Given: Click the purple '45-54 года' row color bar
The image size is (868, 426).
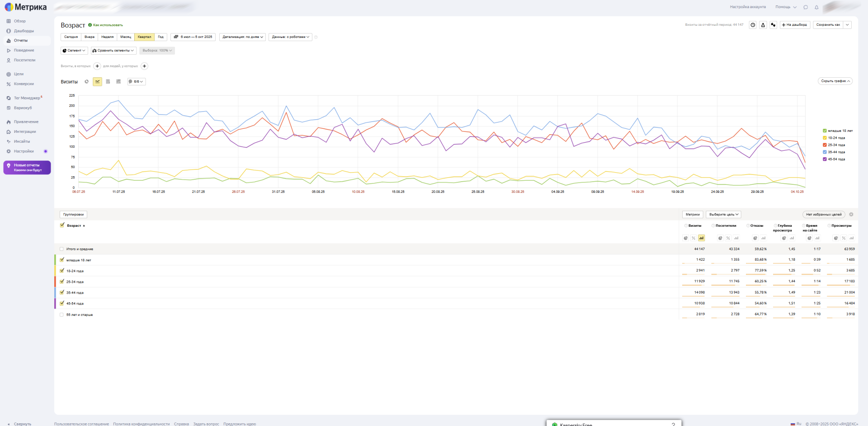Looking at the screenshot, I should (55, 304).
